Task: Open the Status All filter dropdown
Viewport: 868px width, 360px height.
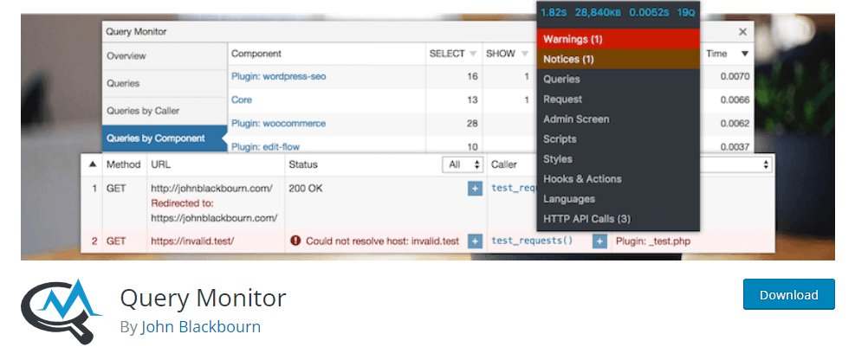Action: tap(463, 164)
